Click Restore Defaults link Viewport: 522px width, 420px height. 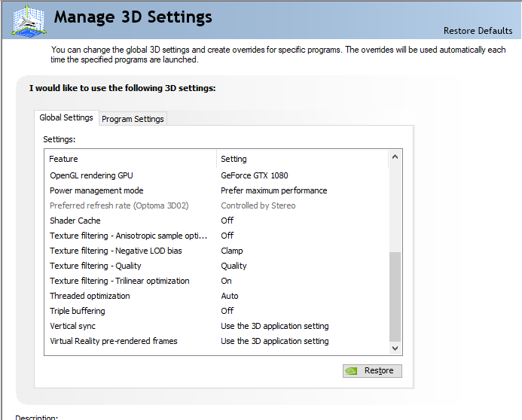pos(478,31)
